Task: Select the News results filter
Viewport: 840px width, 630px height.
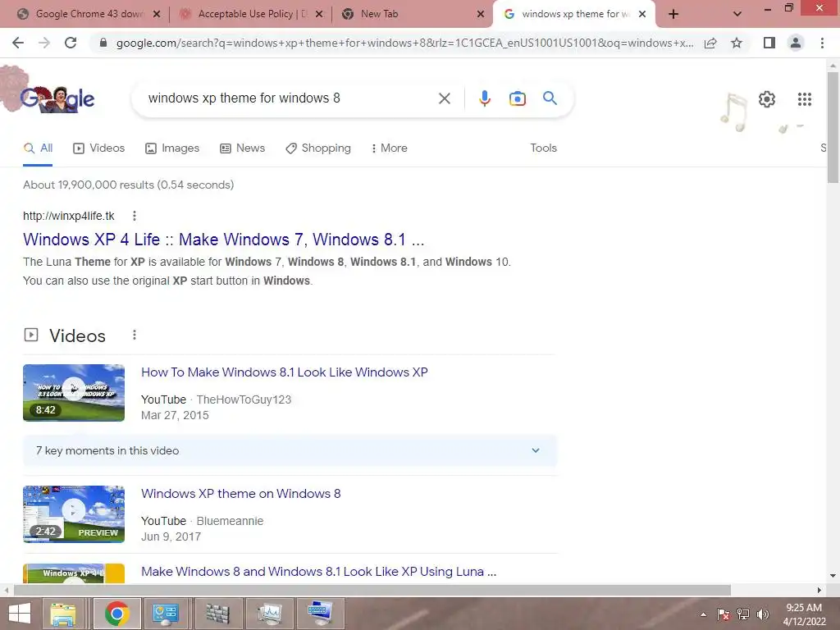Action: 242,148
